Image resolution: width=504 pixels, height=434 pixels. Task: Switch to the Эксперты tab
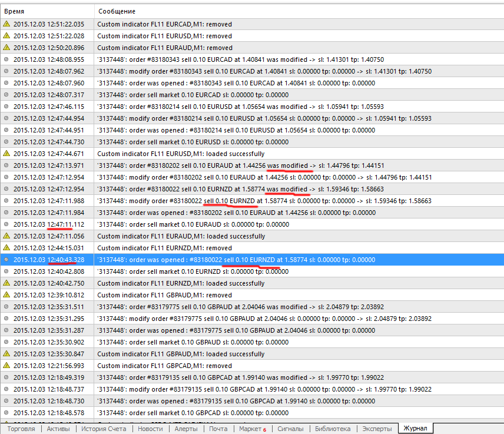tap(377, 429)
